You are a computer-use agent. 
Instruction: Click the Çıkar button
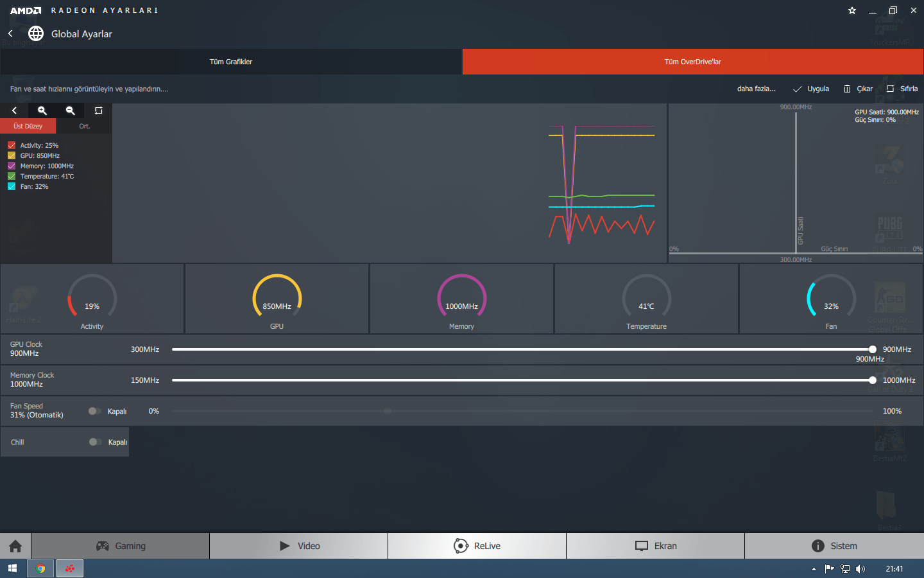tap(858, 89)
